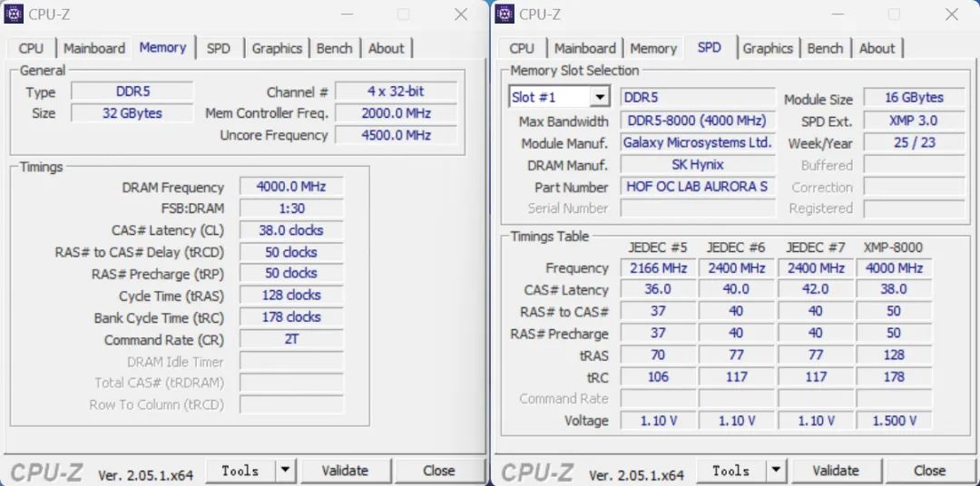The width and height of the screenshot is (980, 486).
Task: Open Graphics tab in right window
Action: click(x=769, y=48)
